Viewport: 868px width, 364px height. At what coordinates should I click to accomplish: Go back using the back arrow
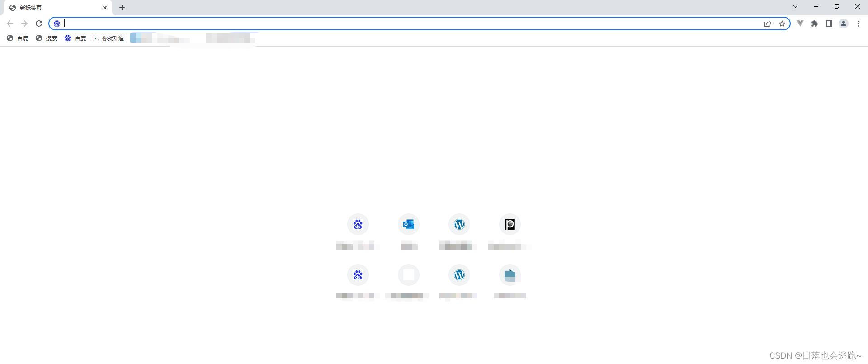coord(10,24)
